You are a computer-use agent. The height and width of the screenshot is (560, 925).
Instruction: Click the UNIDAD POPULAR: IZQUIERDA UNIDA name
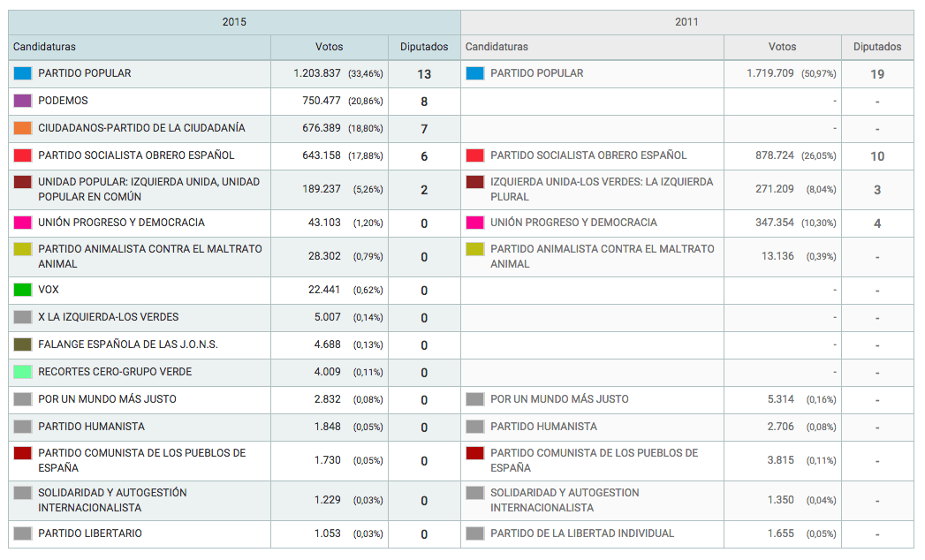click(x=149, y=189)
